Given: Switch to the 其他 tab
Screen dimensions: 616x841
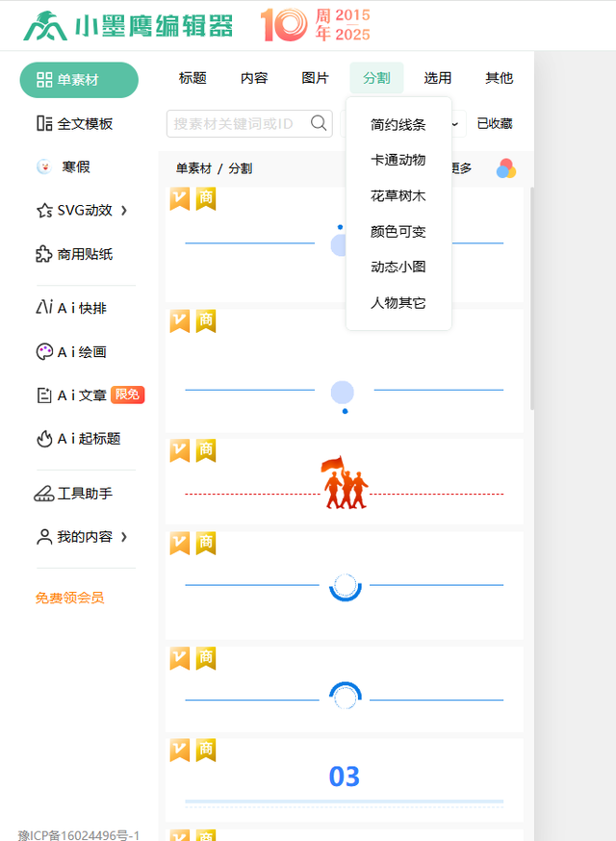Looking at the screenshot, I should 499,78.
